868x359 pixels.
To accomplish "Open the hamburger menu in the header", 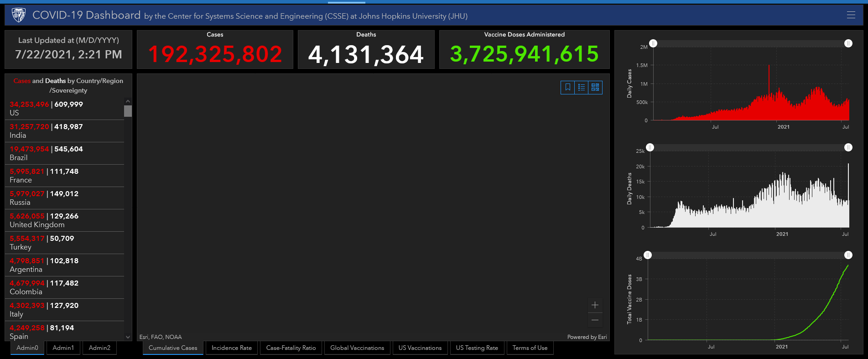I will [x=851, y=15].
